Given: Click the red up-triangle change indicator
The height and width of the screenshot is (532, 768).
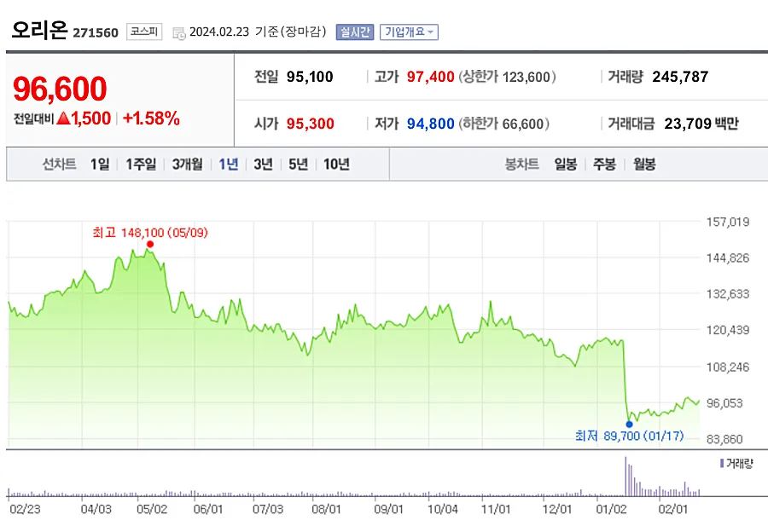Looking at the screenshot, I should 64,118.
